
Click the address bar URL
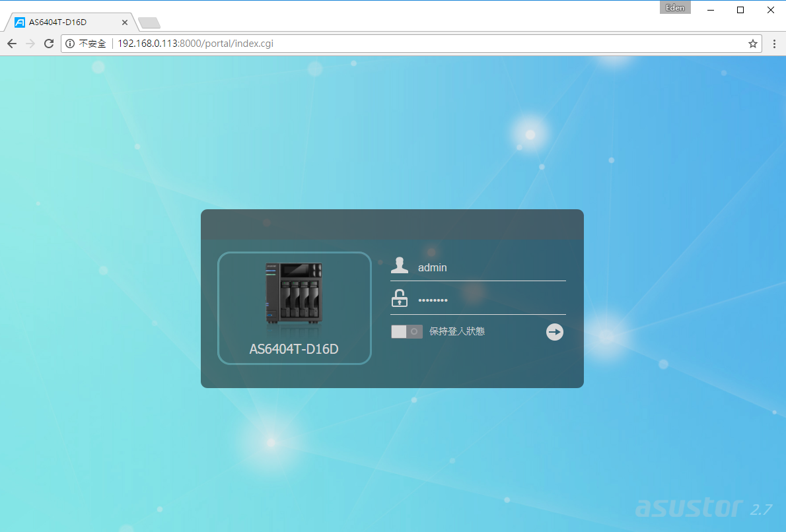196,44
